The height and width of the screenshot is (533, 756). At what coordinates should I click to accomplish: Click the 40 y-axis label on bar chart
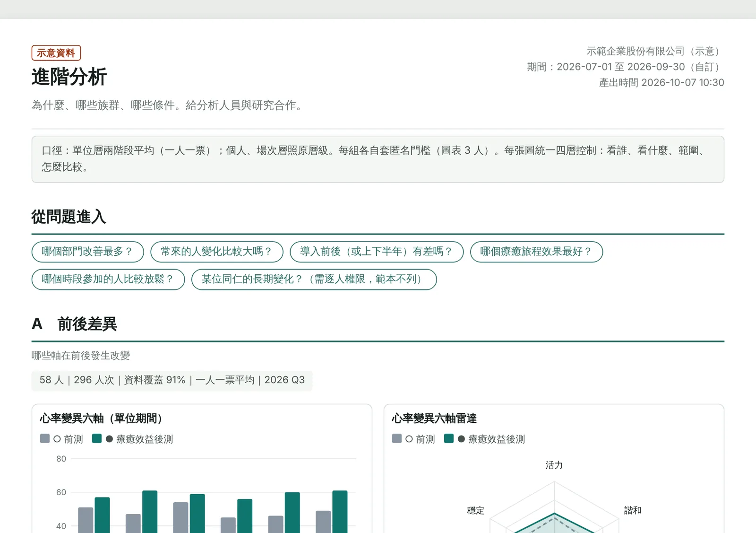pos(61,526)
